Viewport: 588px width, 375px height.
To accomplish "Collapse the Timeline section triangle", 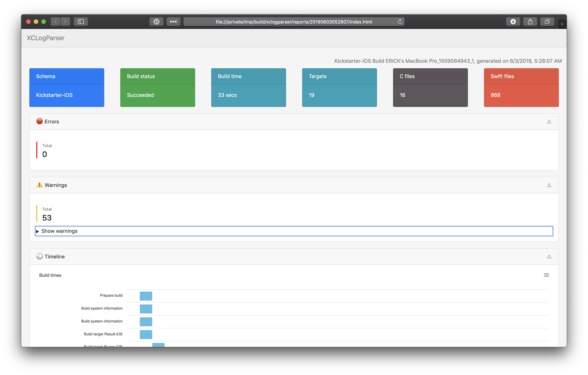I will click(549, 256).
